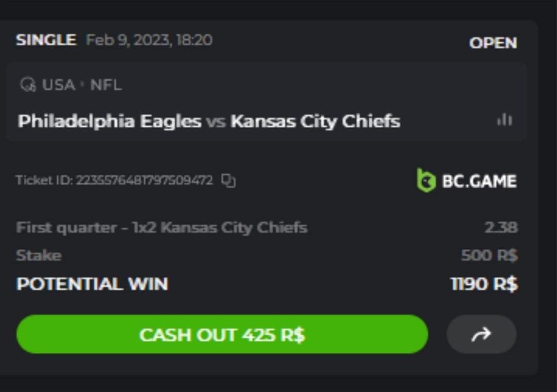Open match statistics bar chart icon
The height and width of the screenshot is (392, 557).
504,121
